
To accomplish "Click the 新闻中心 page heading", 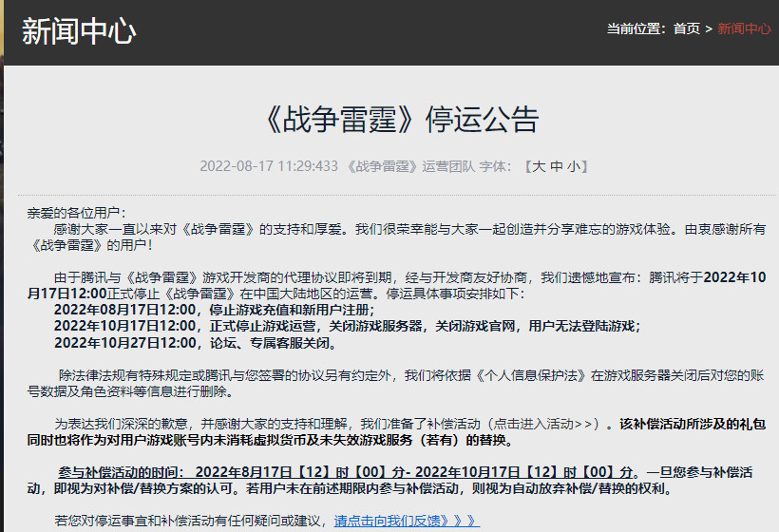I will (79, 31).
